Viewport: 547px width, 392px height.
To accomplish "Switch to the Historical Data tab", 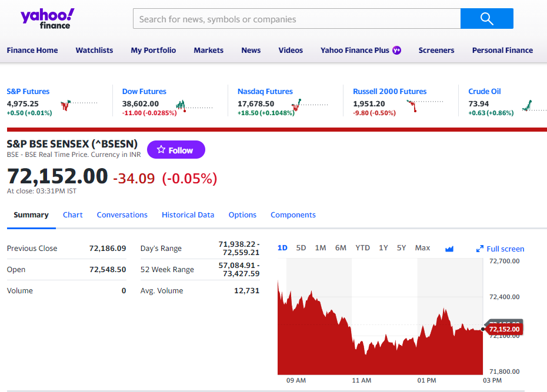I will [188, 215].
